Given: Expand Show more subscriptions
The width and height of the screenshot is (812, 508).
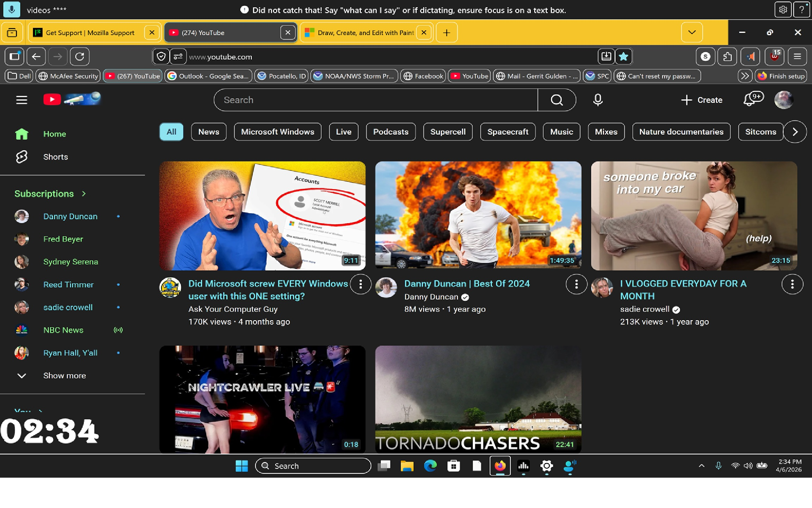Looking at the screenshot, I should click(64, 375).
